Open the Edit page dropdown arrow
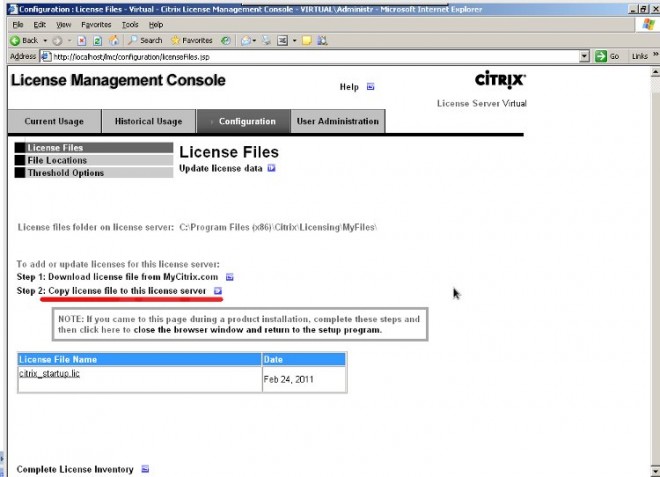660x477 pixels. pyautogui.click(x=294, y=40)
